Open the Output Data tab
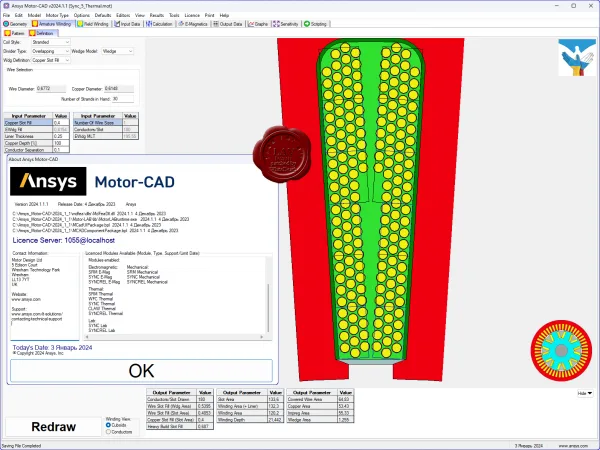This screenshot has width=600, height=450. [x=228, y=24]
